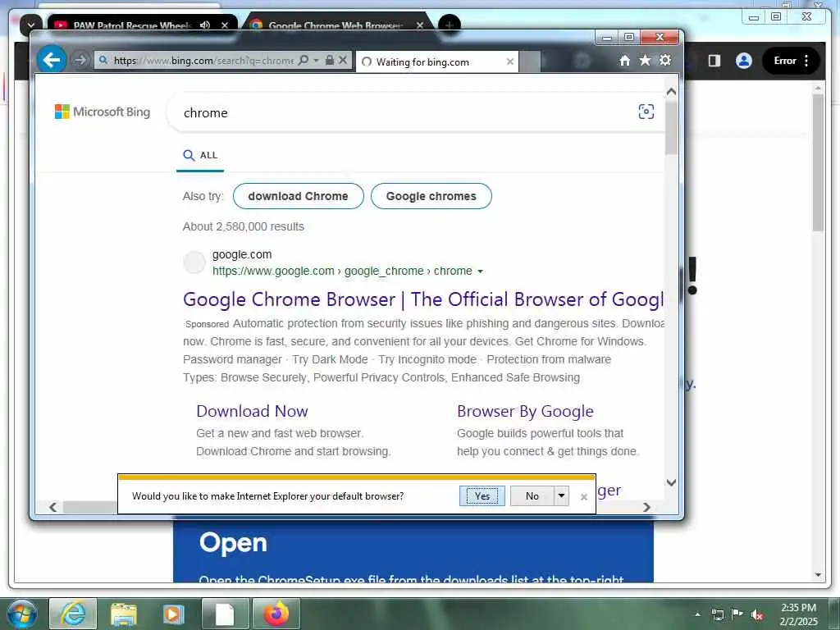Click the IE horizontal scrollbar right arrow

(646, 507)
